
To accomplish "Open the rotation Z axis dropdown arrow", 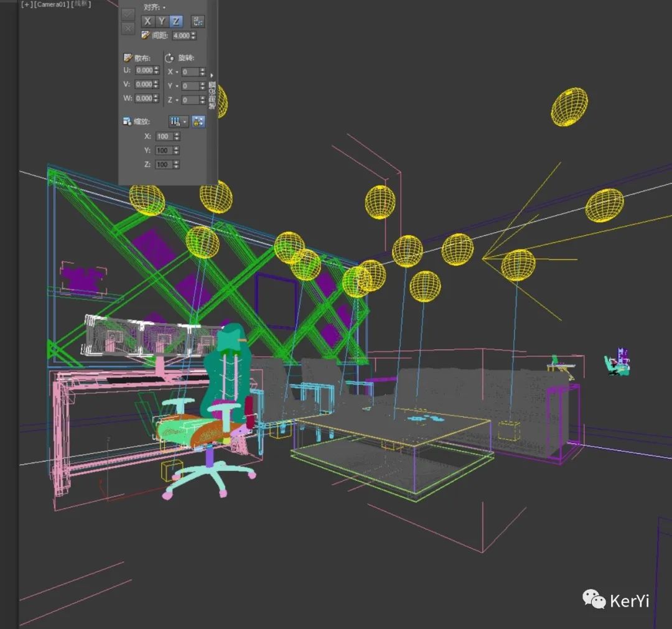I will click(x=177, y=100).
